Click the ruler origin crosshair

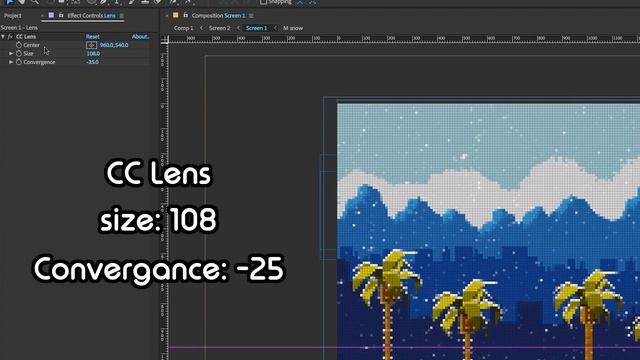point(164,40)
